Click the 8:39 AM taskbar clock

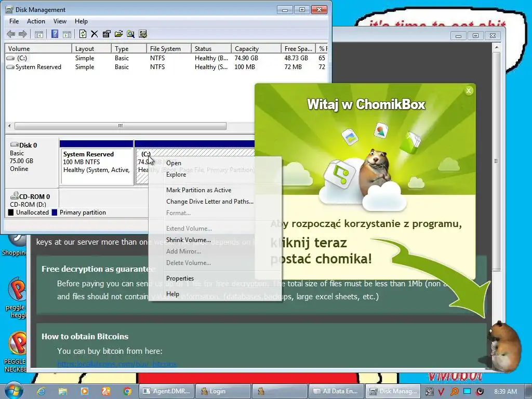coord(506,392)
